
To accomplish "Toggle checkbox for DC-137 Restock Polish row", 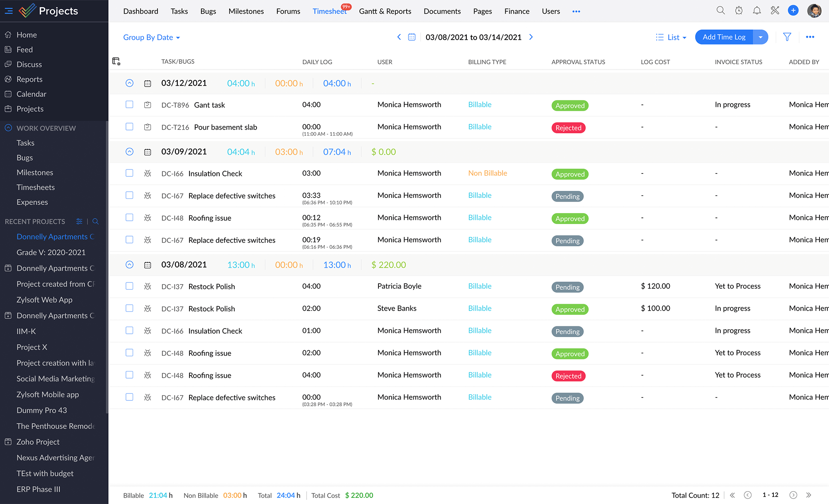I will click(129, 286).
